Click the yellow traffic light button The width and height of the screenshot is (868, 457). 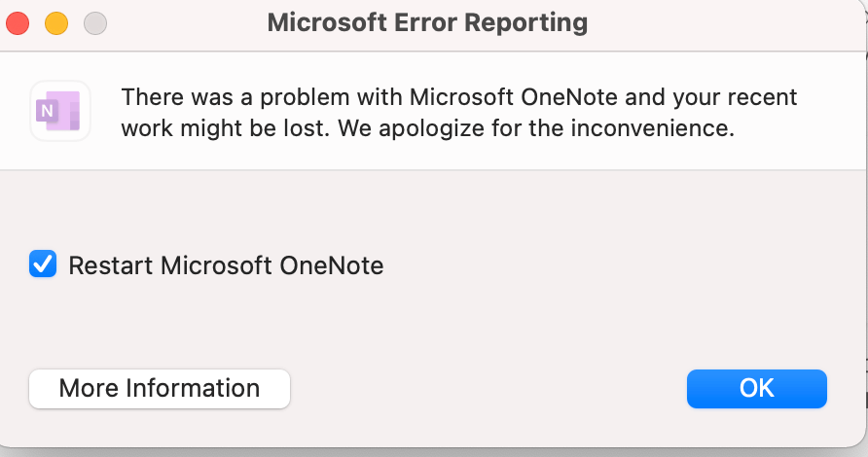coord(56,21)
